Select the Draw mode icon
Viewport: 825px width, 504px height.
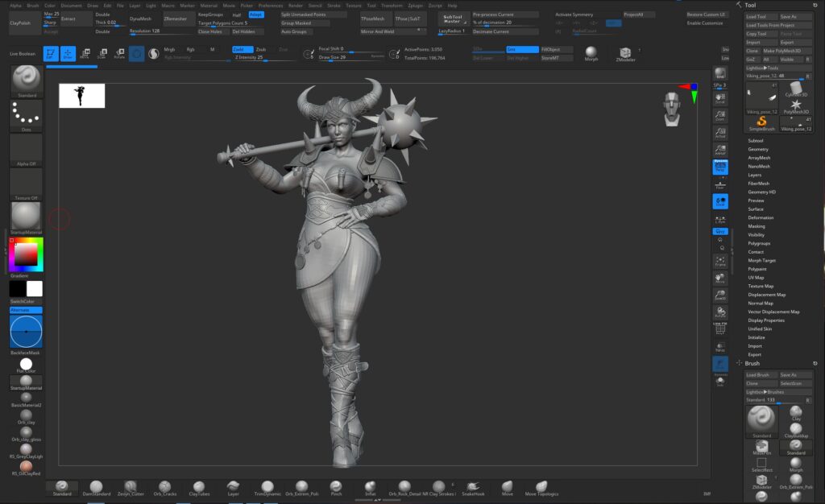68,53
